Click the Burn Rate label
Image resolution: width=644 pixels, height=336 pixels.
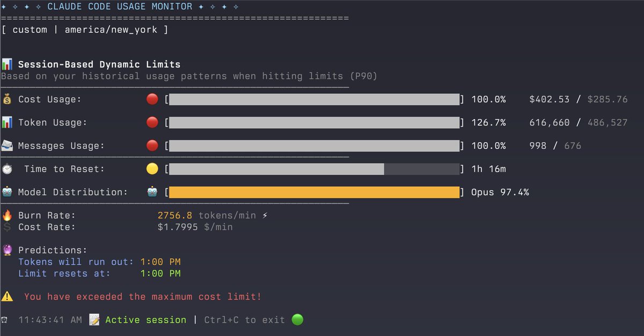pyautogui.click(x=47, y=215)
